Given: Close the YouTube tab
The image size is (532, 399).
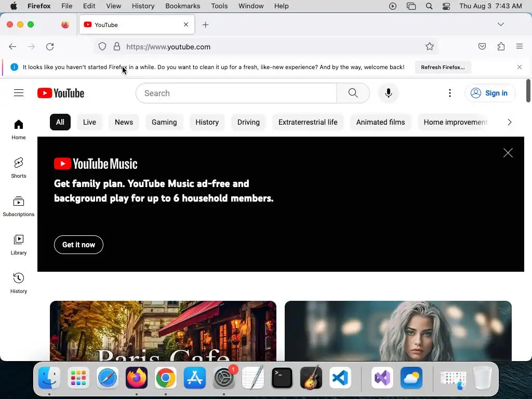Looking at the screenshot, I should (x=186, y=24).
